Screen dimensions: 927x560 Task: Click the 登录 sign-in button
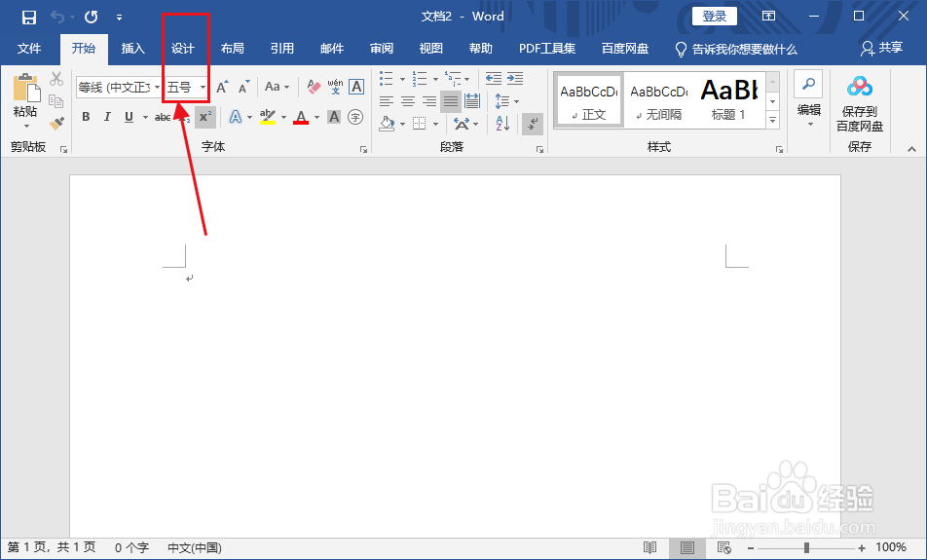click(x=715, y=17)
